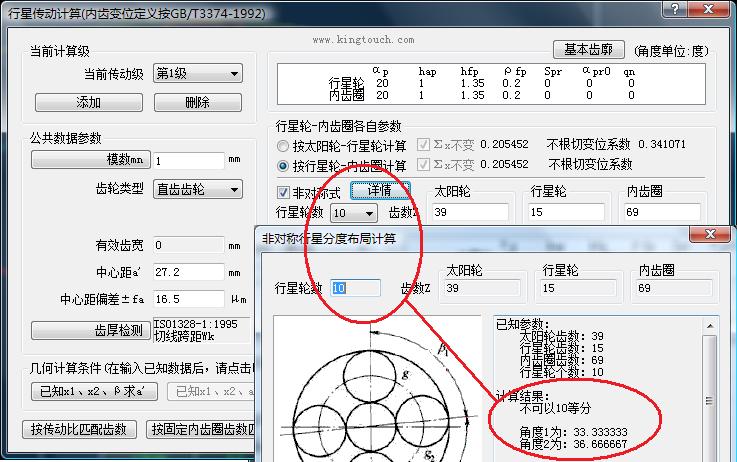Click the 详情 button
Screen dimensions: 737x462
[380, 190]
